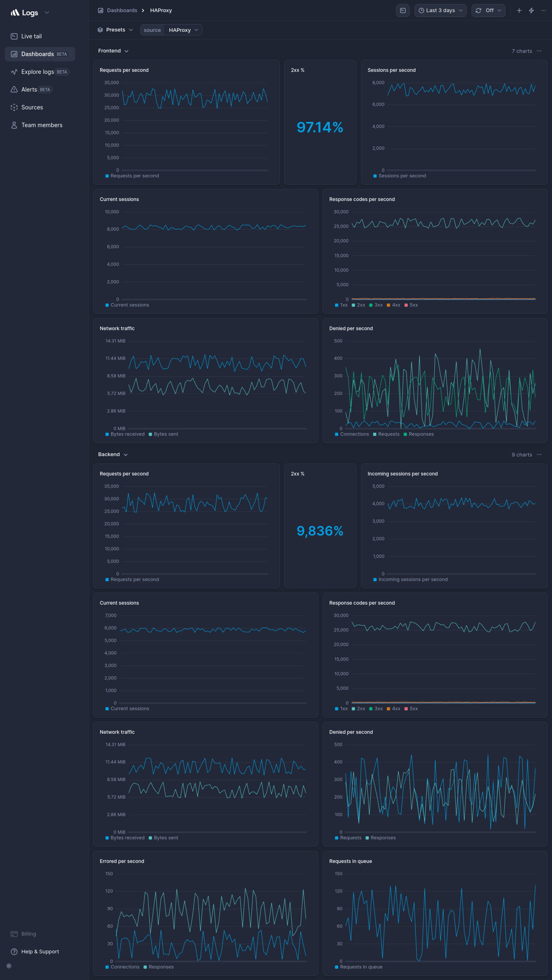This screenshot has width=552, height=980.
Task: Click the Explore logs pulse icon
Action: 14,72
